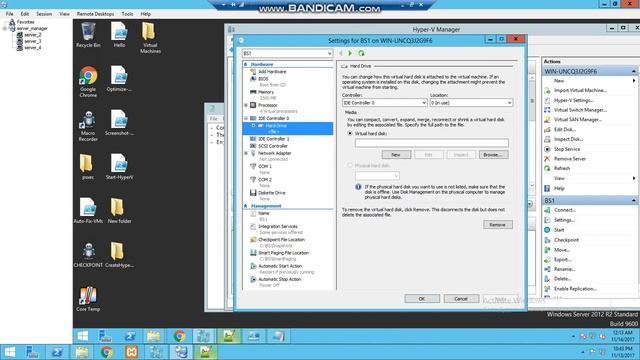Select Memory in the hardware tree
Viewport: 640px width, 360px height.
[x=266, y=92]
